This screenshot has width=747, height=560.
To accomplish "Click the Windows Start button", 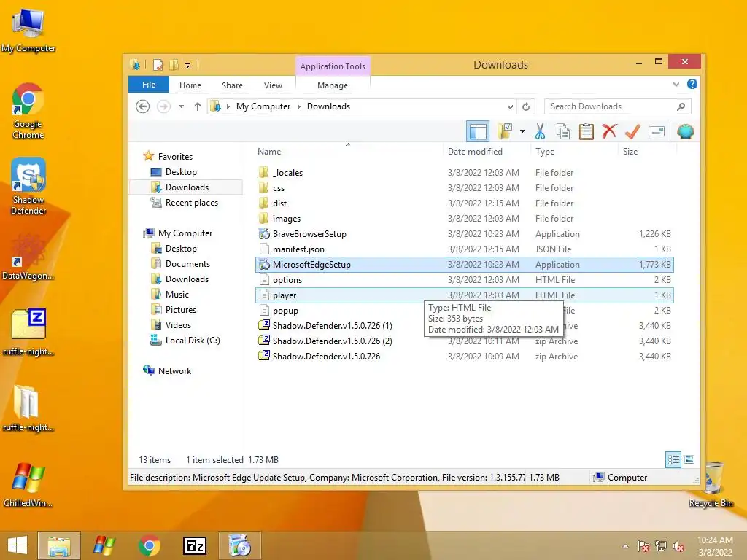I will pyautogui.click(x=18, y=545).
